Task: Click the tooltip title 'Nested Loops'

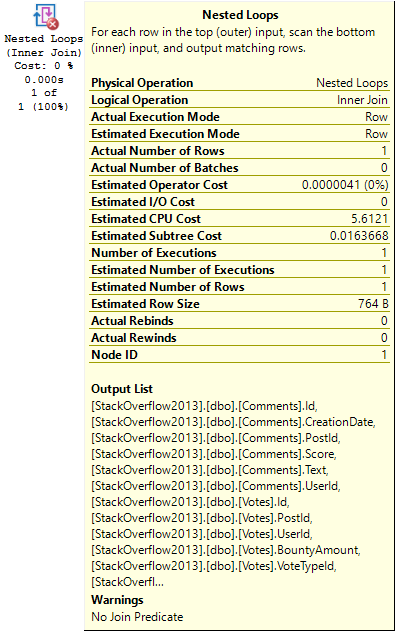Action: point(240,15)
